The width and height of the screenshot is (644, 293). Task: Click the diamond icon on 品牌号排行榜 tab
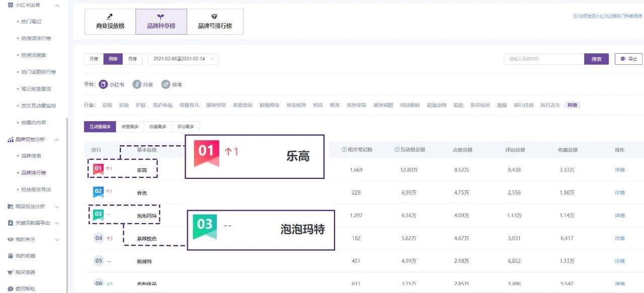tap(215, 17)
